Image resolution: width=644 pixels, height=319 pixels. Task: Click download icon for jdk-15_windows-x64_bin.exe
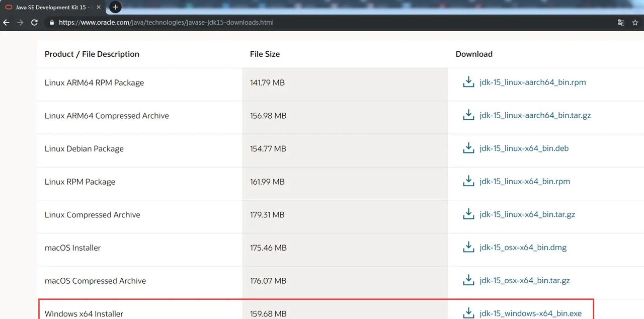click(x=468, y=313)
